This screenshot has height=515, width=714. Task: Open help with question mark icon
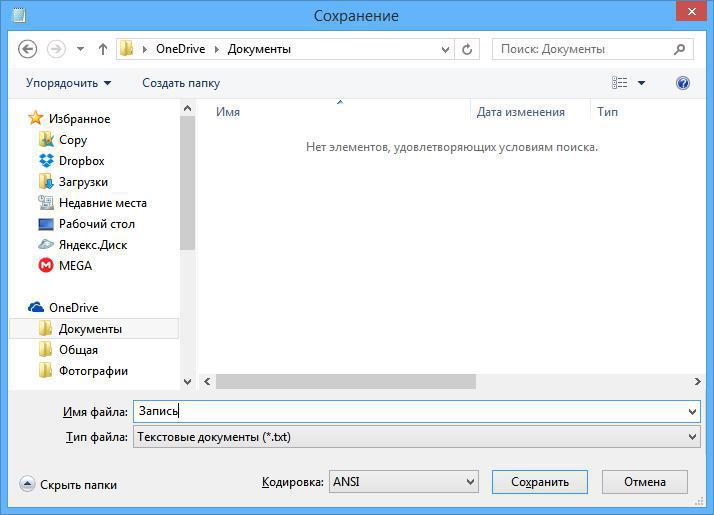(x=683, y=83)
